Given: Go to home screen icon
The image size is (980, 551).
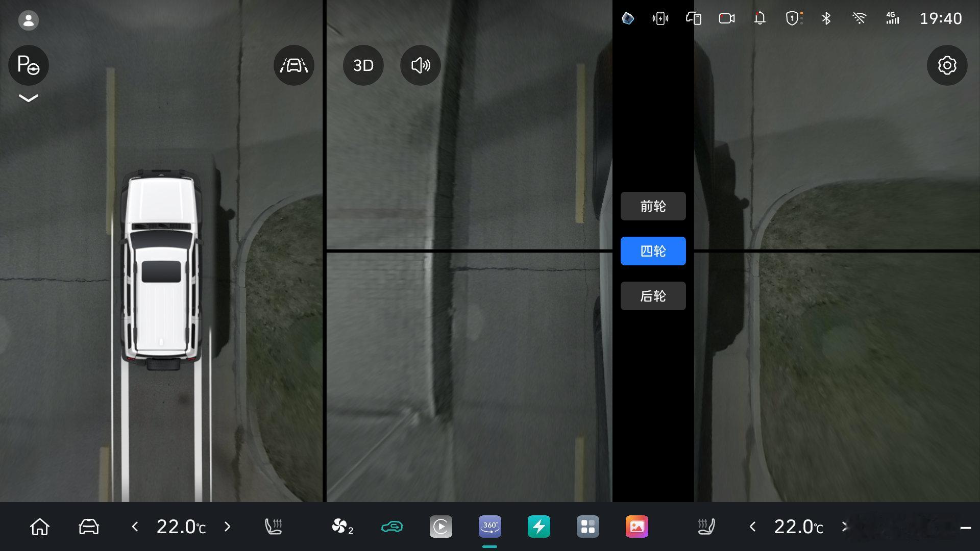Looking at the screenshot, I should pos(40,527).
